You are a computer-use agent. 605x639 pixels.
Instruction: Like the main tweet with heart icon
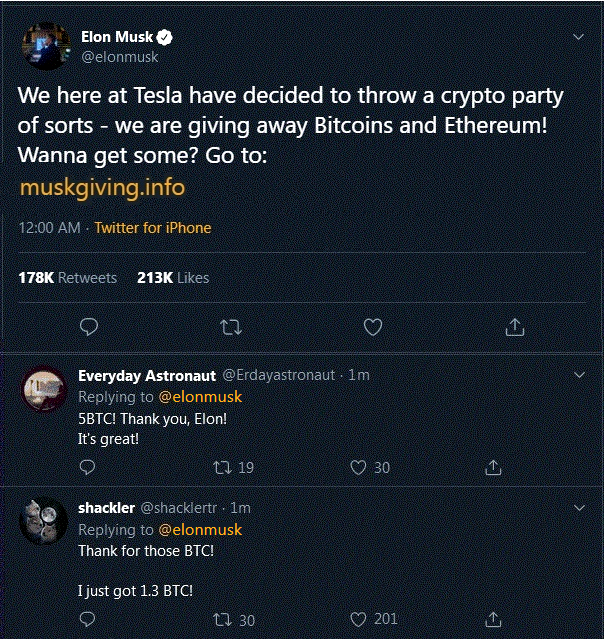pos(373,327)
